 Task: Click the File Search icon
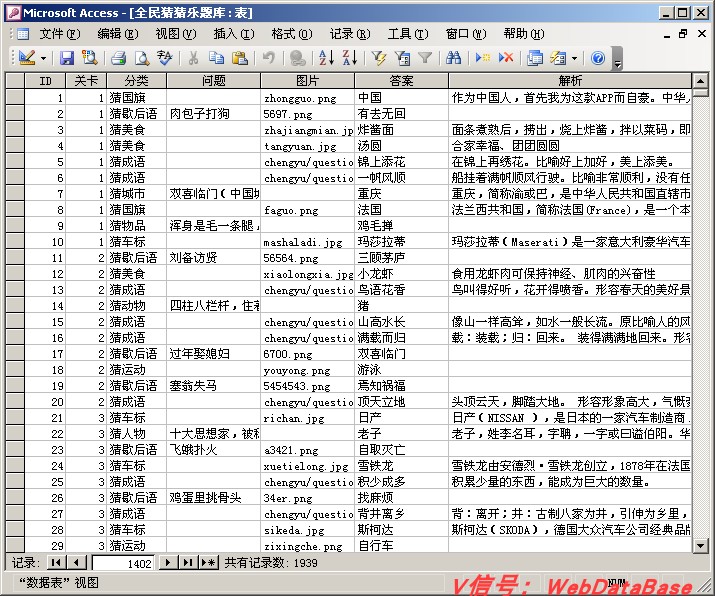pos(89,58)
